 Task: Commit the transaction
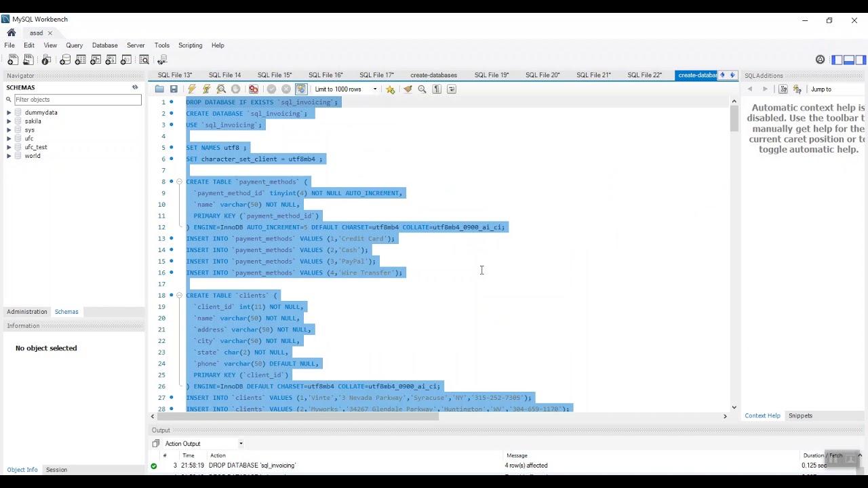pyautogui.click(x=271, y=89)
